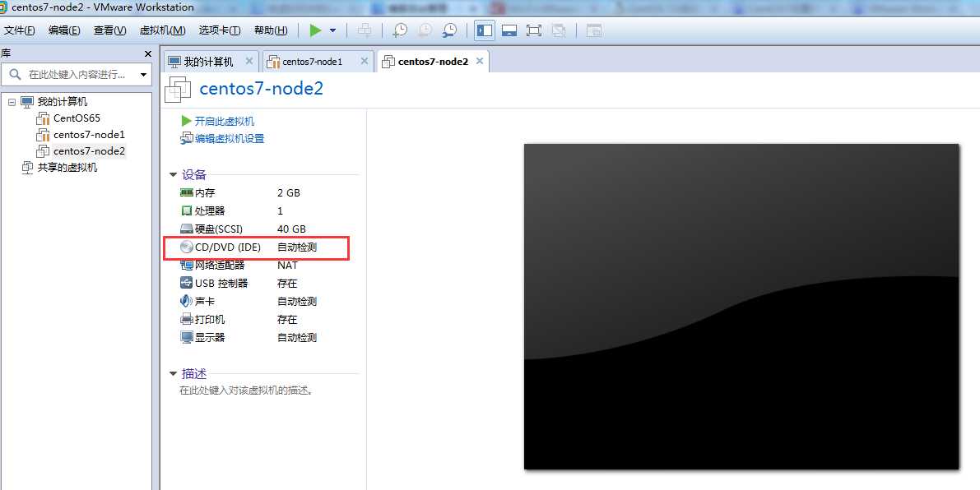Click the console view toolbar icon
Image resolution: width=980 pixels, height=490 pixels.
pyautogui.click(x=594, y=30)
